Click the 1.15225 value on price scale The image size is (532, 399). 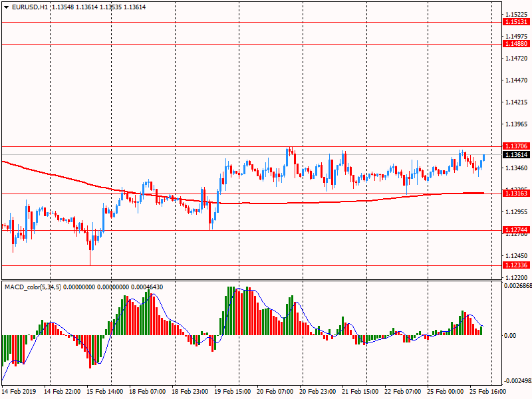tap(516, 14)
